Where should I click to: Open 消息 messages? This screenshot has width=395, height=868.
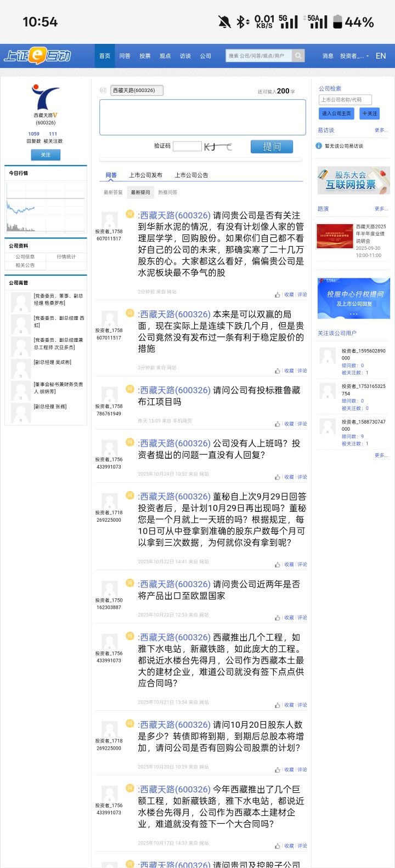pyautogui.click(x=328, y=56)
